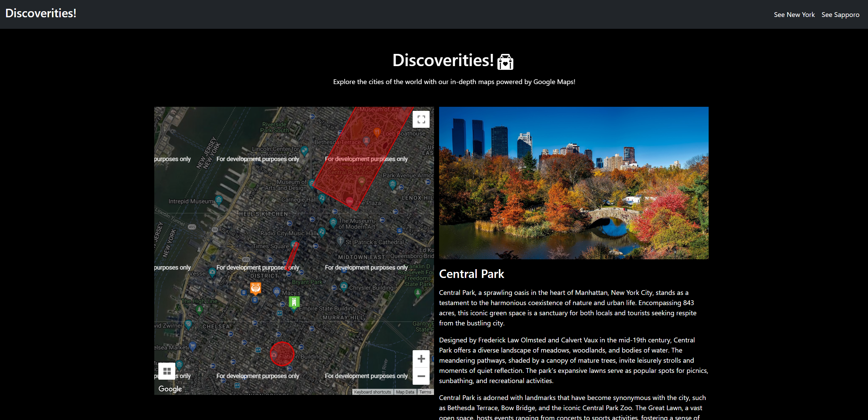Select the Bethesda Terrace marker
Viewport: 868px width, 420px height.
click(366, 141)
